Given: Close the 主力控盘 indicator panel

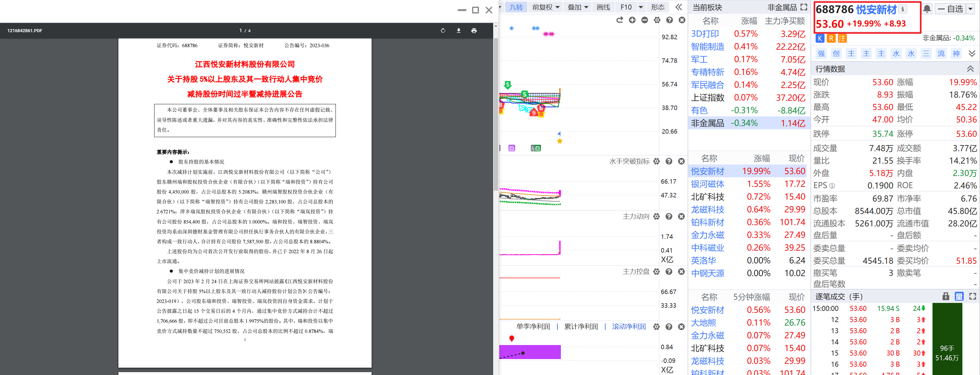Looking at the screenshot, I should (681, 272).
